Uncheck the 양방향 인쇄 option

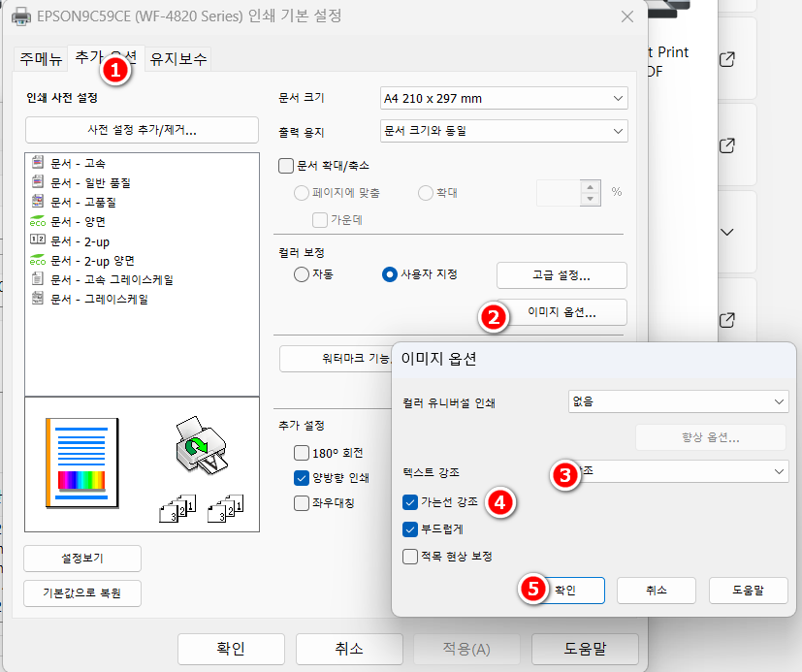coord(301,478)
